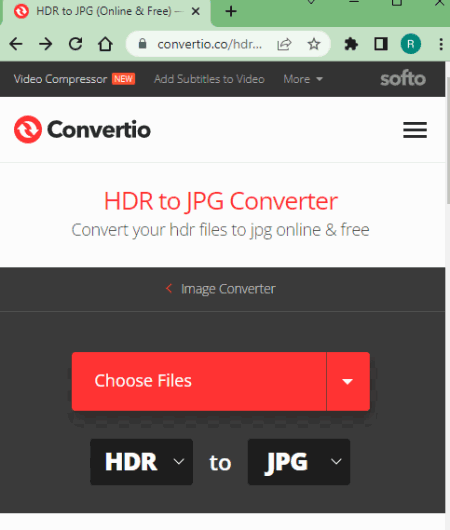Close the HDR to JPG tab

[195, 11]
